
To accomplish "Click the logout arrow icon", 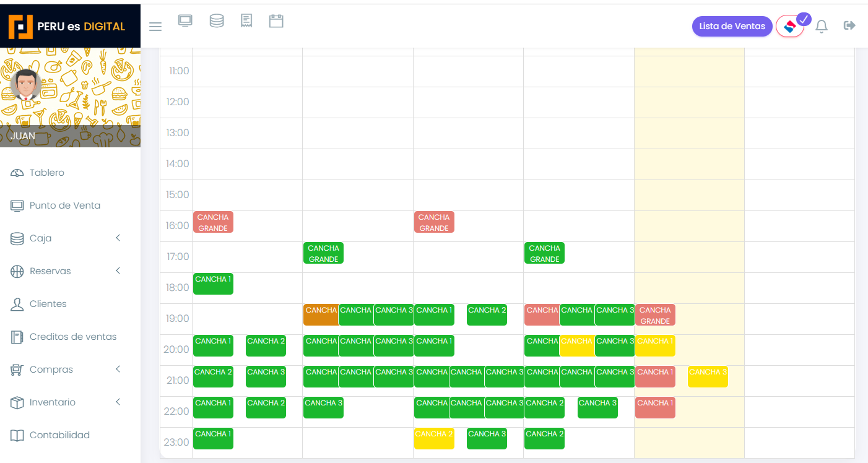I will pos(849,25).
